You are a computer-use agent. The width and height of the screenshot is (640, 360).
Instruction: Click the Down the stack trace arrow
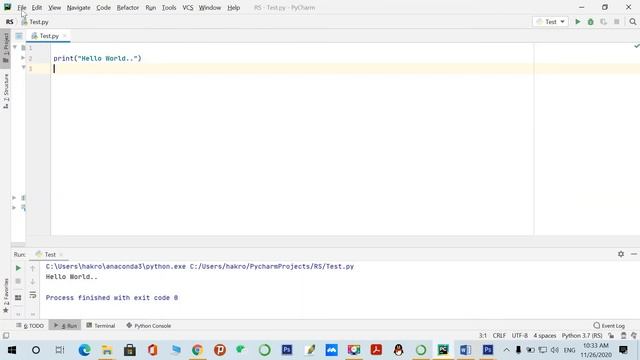[x=33, y=281]
